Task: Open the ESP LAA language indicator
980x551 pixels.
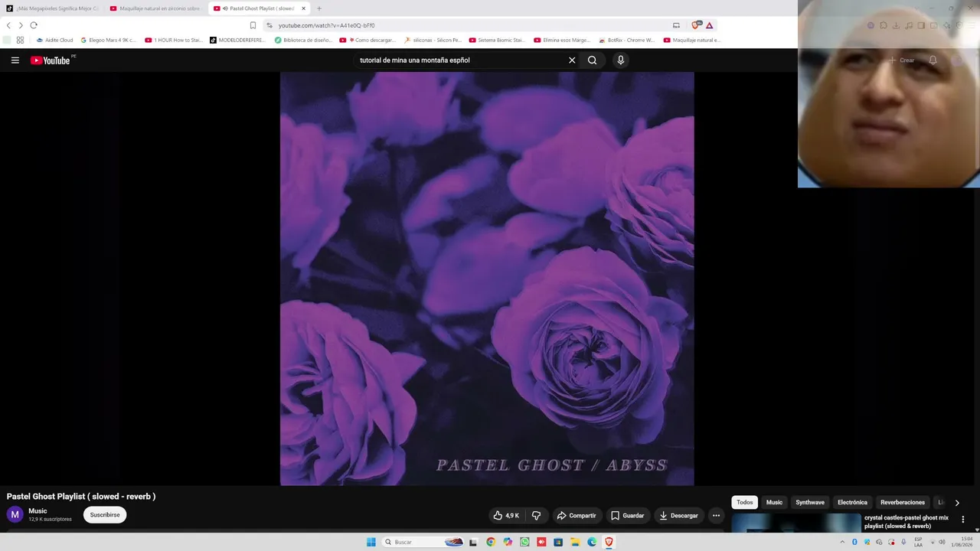Action: 919,542
